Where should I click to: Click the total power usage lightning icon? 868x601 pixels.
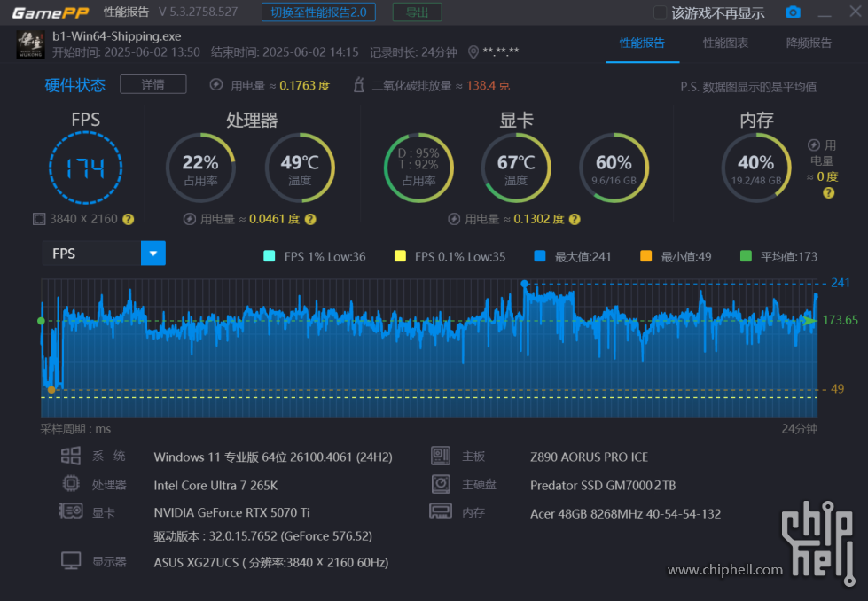point(216,85)
